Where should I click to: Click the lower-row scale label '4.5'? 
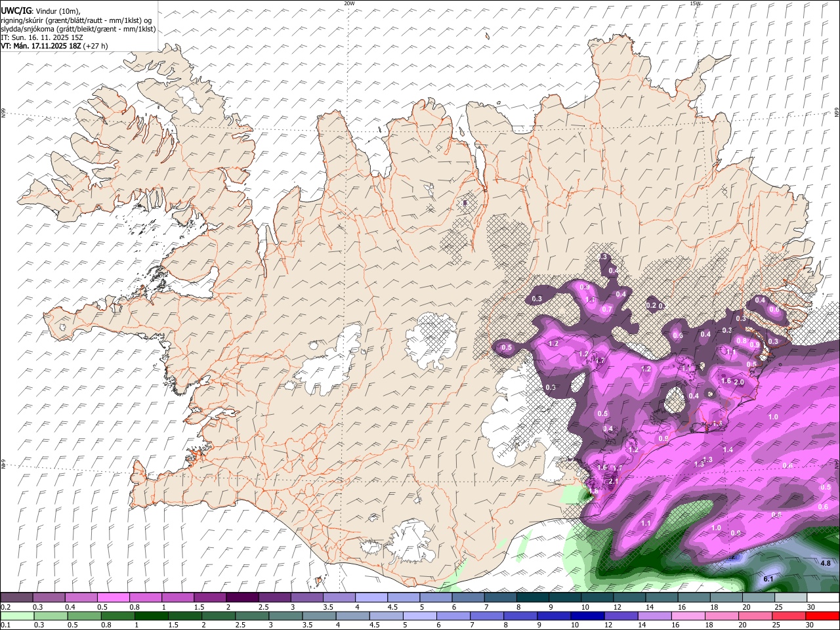coord(375,625)
